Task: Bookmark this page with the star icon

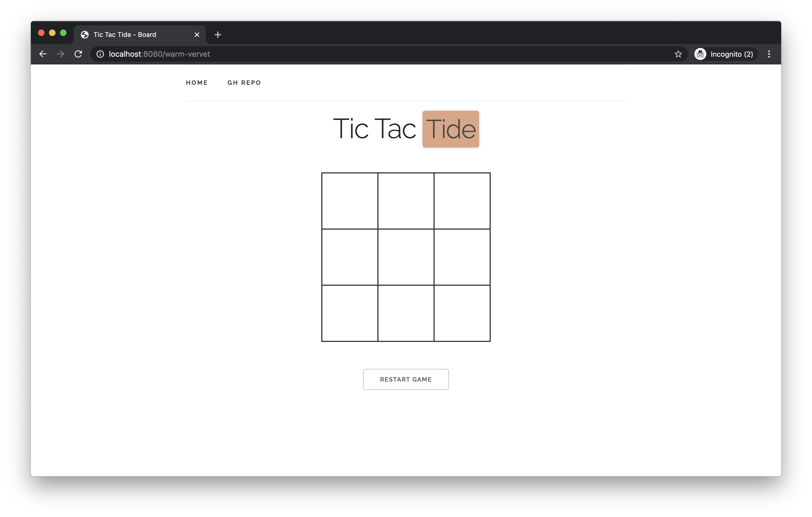Action: click(x=678, y=54)
